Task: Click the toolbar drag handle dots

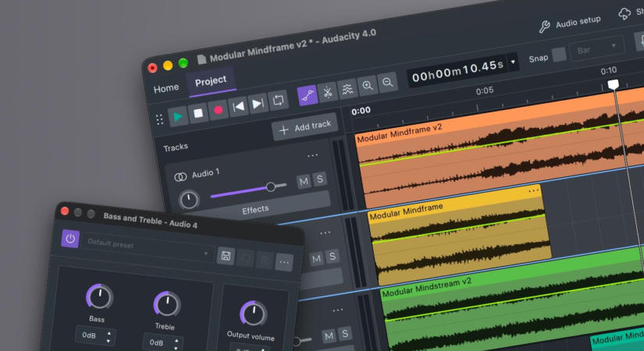Action: coord(160,119)
